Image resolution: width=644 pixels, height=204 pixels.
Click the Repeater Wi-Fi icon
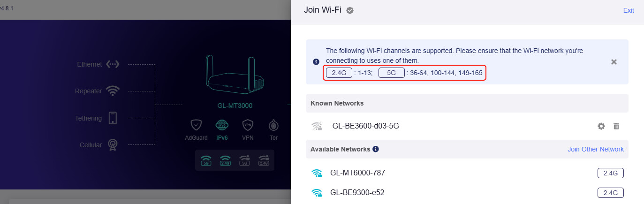coord(113,91)
